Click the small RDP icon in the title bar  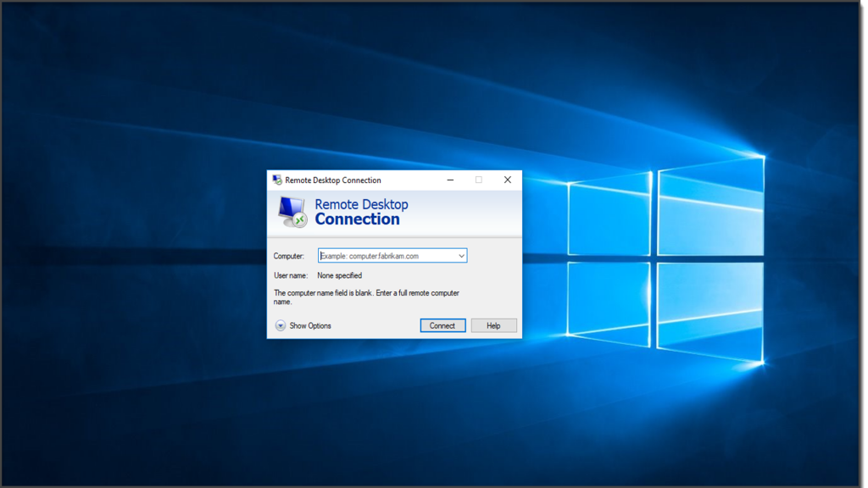tap(277, 180)
